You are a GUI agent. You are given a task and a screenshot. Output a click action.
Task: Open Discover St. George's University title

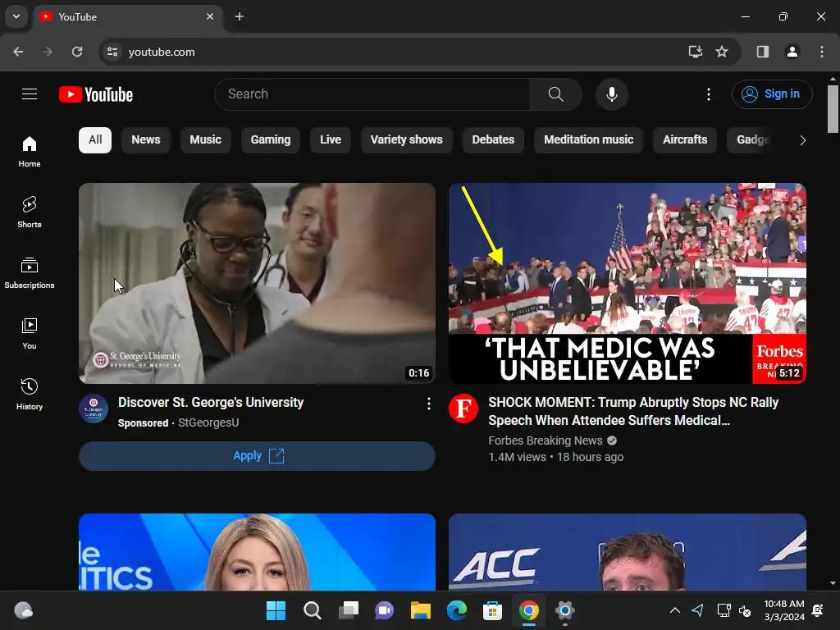(211, 402)
